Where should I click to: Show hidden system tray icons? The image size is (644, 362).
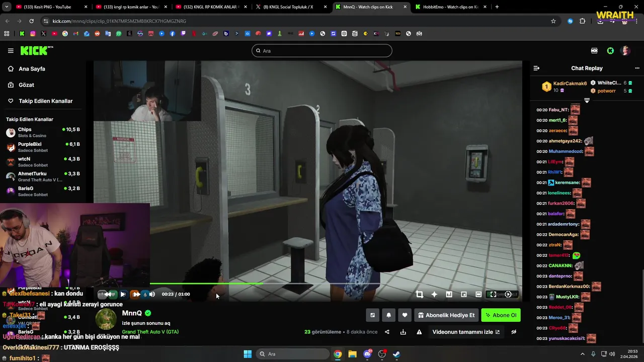(x=583, y=354)
